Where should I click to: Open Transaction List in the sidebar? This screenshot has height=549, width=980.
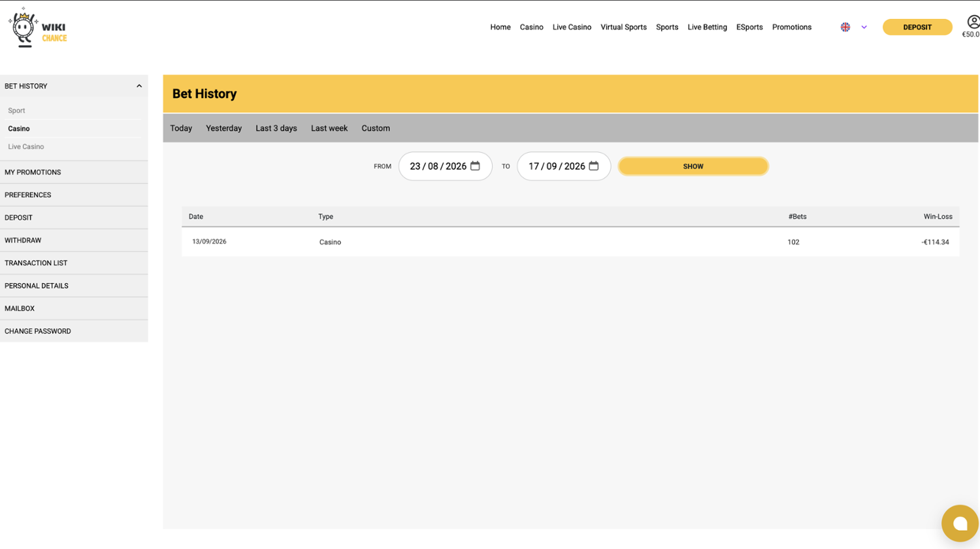pyautogui.click(x=74, y=263)
